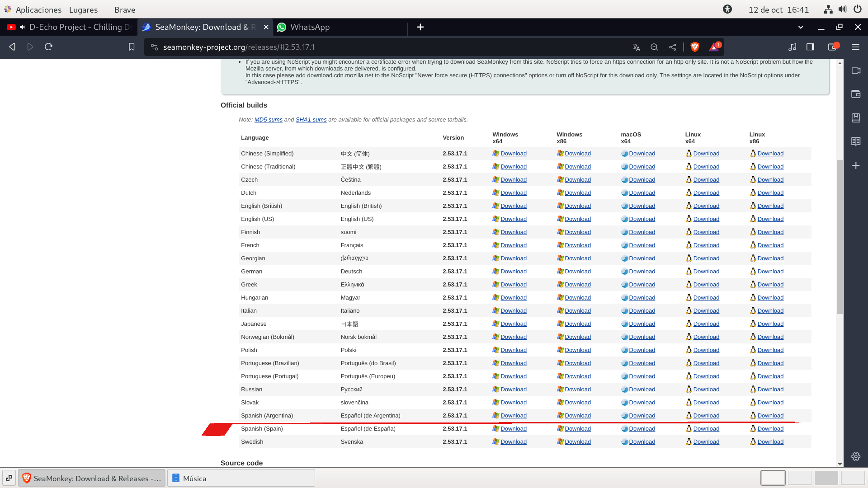Click the page vertical scrollbar thumb
This screenshot has width=868, height=488.
click(x=840, y=237)
